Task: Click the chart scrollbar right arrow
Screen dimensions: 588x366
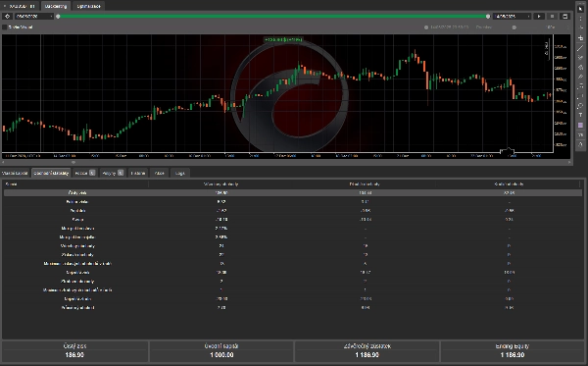Action: 569,162
